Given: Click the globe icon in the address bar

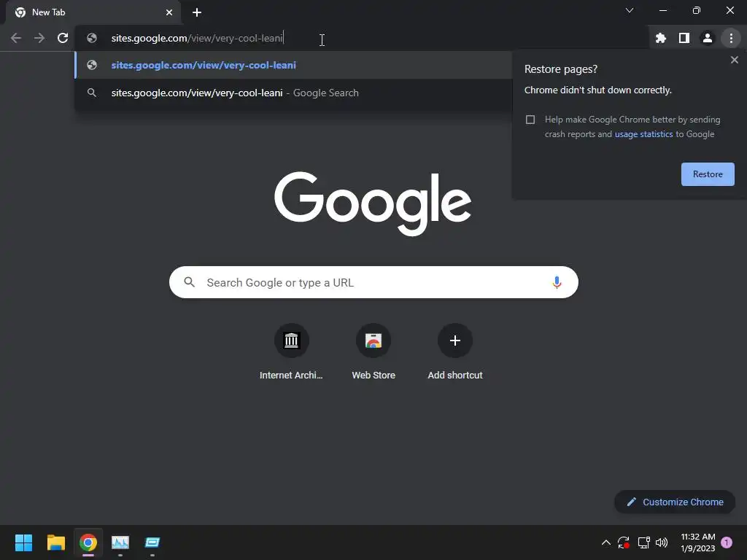Looking at the screenshot, I should pyautogui.click(x=92, y=38).
